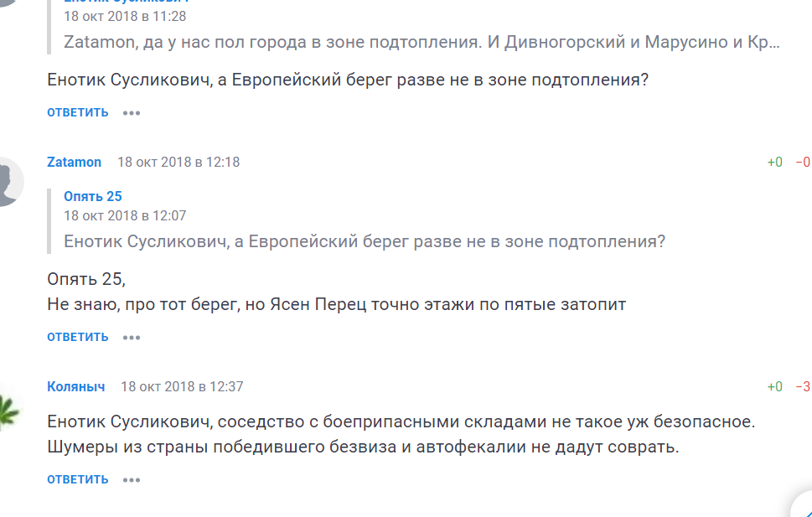Open Коляныч's user profile link
This screenshot has width=812, height=517.
76,387
